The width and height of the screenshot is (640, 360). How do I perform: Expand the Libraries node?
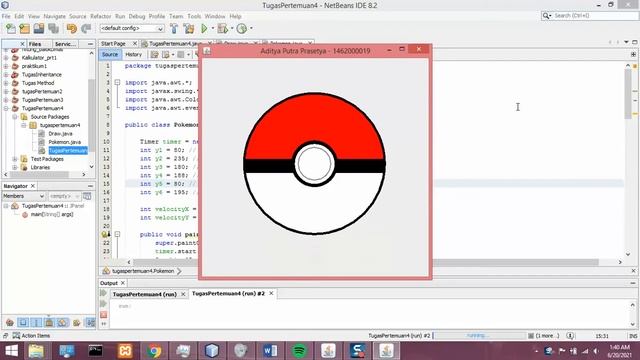15,167
